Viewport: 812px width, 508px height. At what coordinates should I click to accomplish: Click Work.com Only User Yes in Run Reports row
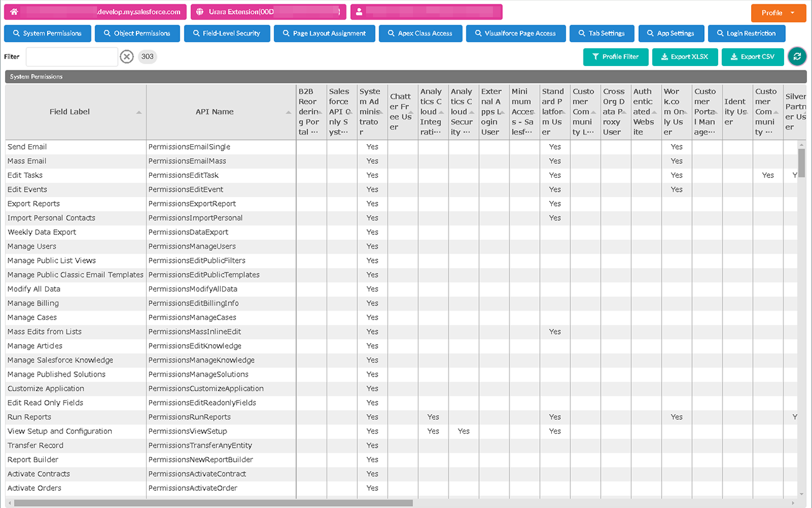pos(677,417)
